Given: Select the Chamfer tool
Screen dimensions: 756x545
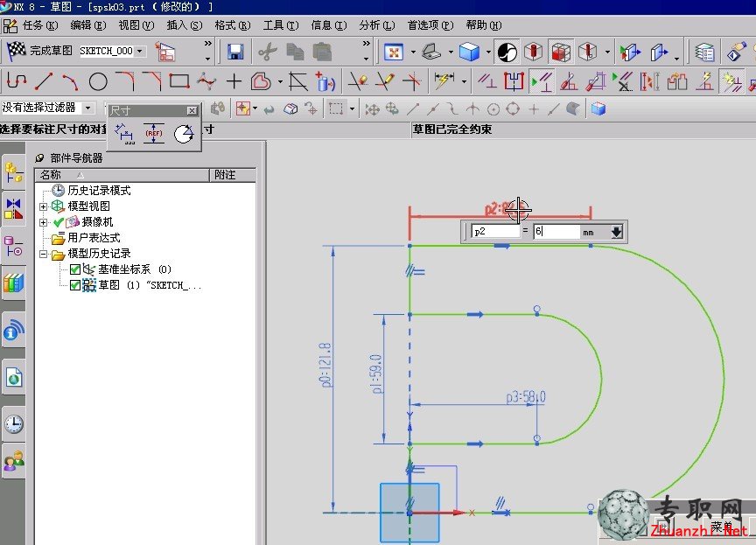Looking at the screenshot, I should [x=152, y=81].
